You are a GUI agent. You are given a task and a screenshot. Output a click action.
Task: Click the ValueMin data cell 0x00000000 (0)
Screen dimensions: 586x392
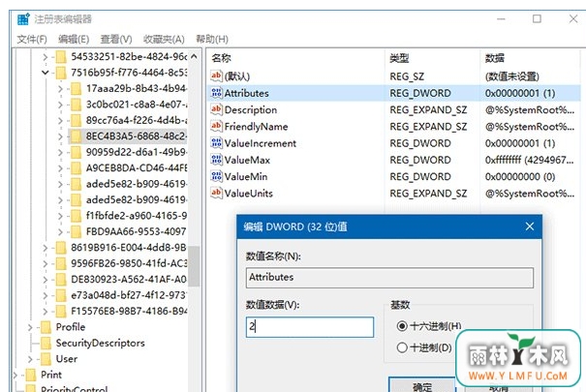point(520,176)
